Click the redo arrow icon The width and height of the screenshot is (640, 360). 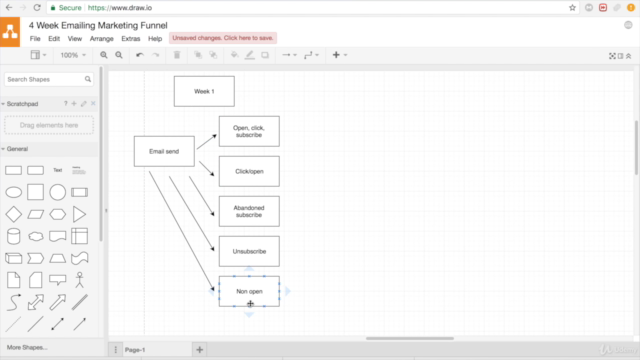[156, 55]
